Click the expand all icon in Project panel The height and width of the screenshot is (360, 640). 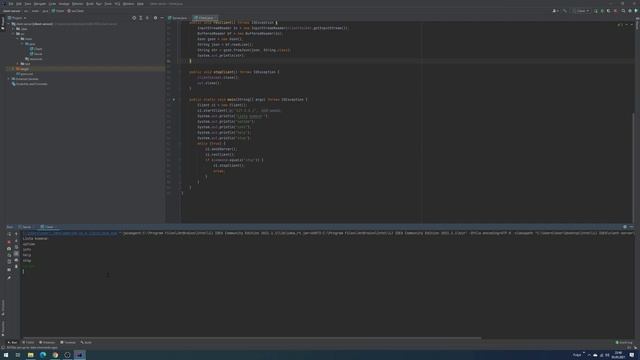(x=140, y=18)
